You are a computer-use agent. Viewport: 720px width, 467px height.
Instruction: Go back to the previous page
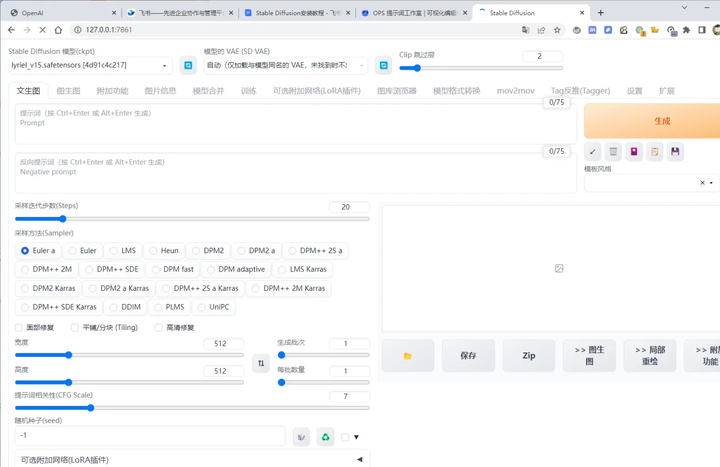11,30
